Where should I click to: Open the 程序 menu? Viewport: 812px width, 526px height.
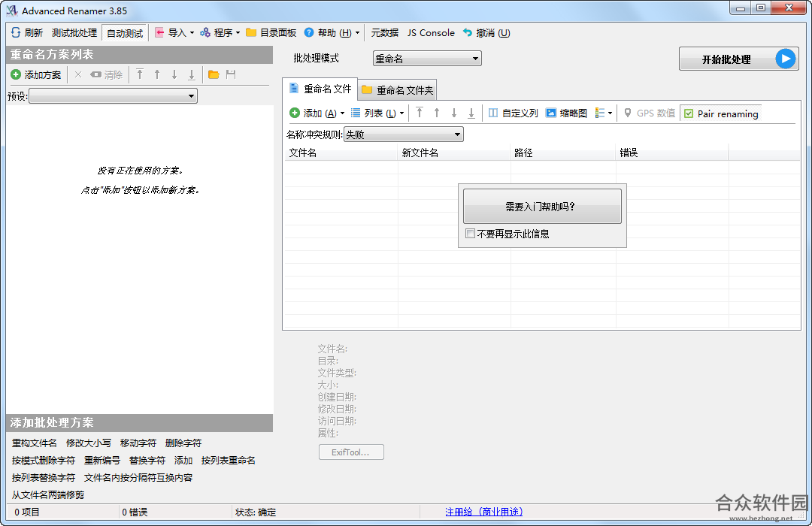click(220, 32)
